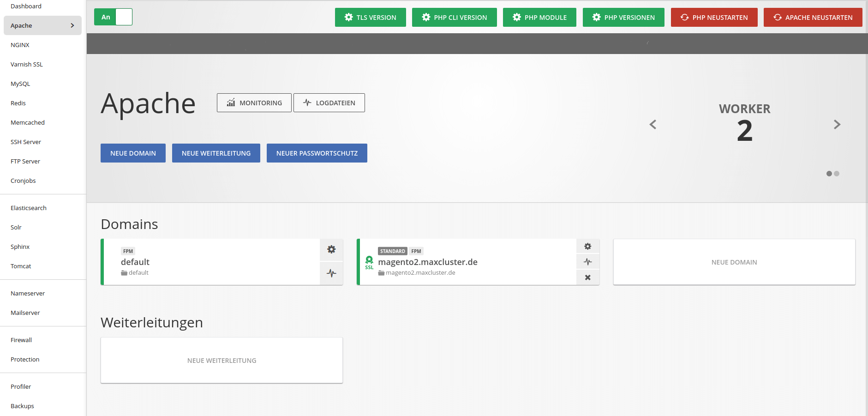Open Apache MONITORING view

254,103
